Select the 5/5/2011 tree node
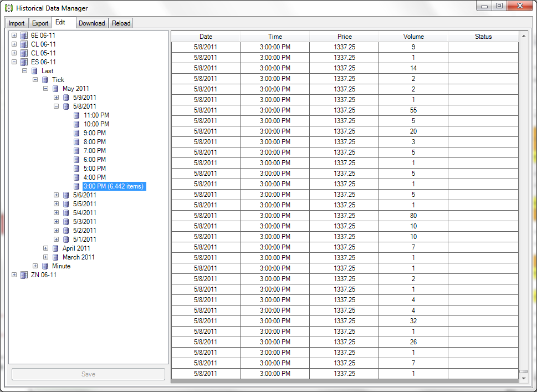 pyautogui.click(x=85, y=204)
